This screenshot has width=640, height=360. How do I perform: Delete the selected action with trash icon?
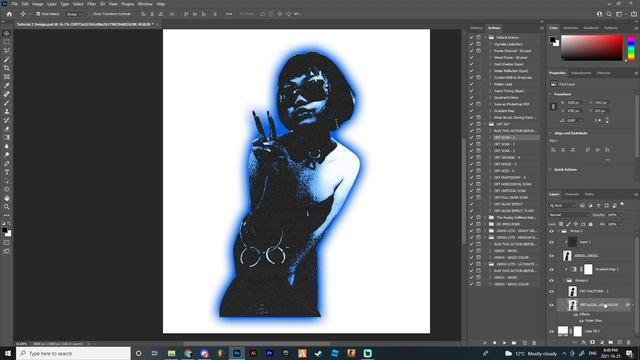(x=534, y=343)
